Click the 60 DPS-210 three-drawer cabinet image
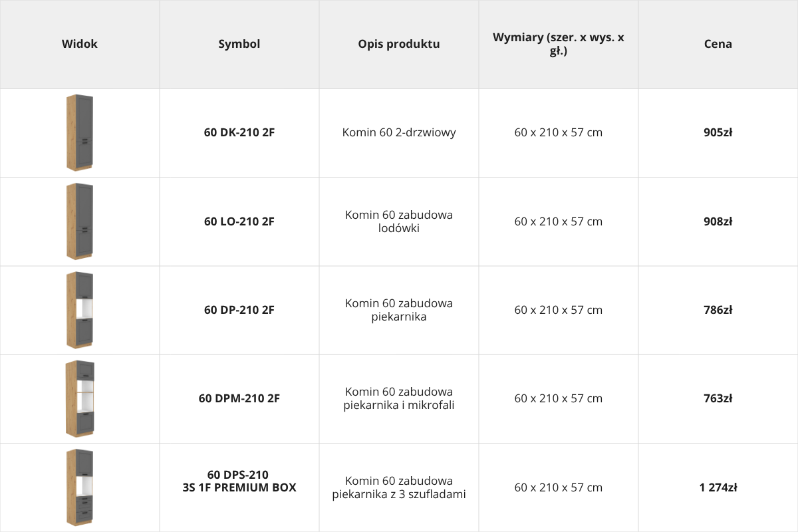 [80, 487]
